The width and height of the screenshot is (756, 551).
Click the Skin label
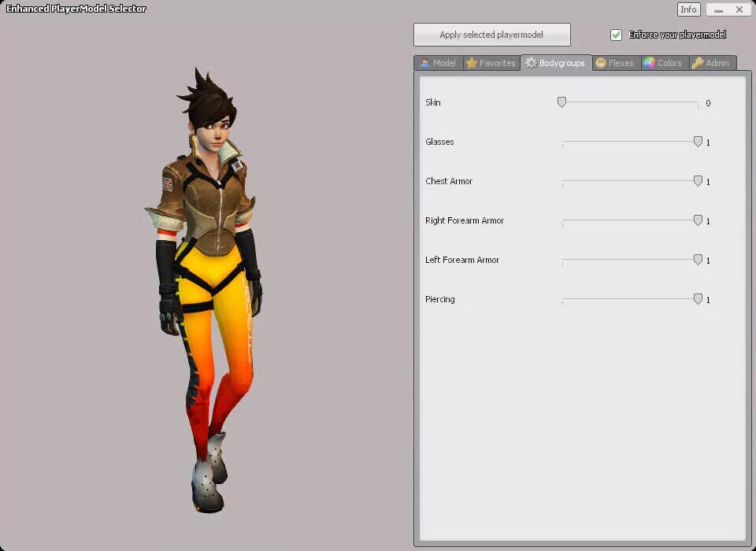point(433,102)
